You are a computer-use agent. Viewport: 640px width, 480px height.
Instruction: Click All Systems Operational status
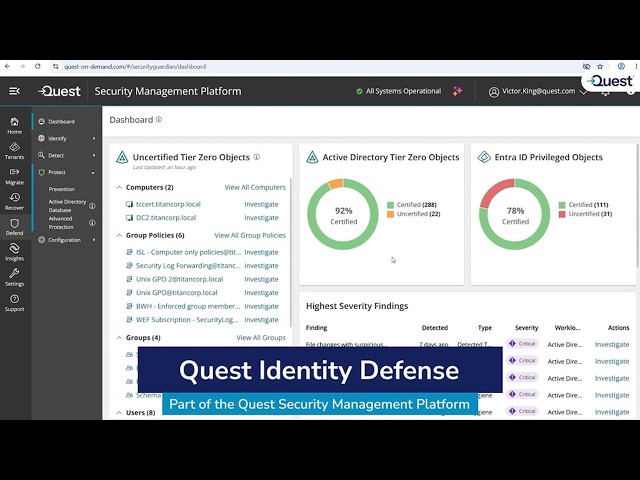(x=399, y=91)
